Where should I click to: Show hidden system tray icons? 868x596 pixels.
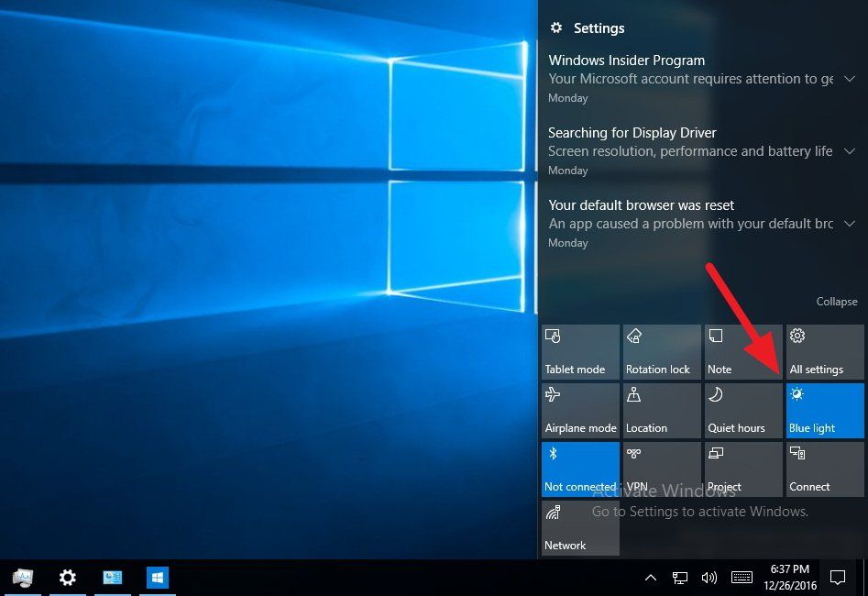pyautogui.click(x=651, y=578)
